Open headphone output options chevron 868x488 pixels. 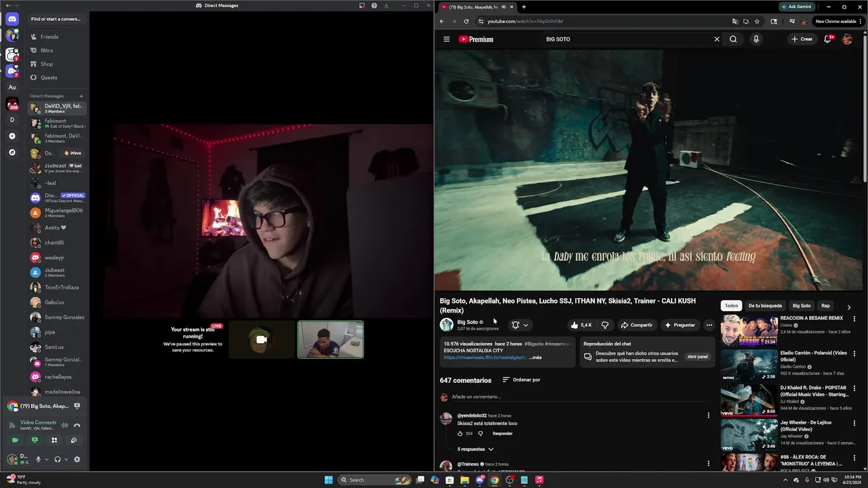point(66,460)
